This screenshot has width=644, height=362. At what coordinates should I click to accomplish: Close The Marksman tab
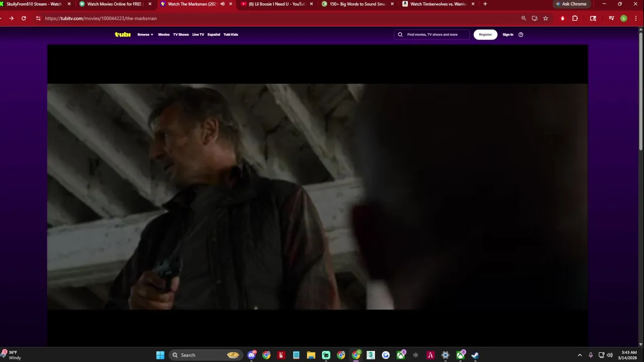tap(231, 4)
